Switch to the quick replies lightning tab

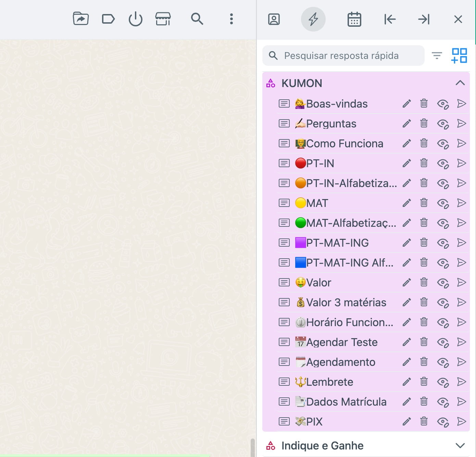(x=313, y=19)
